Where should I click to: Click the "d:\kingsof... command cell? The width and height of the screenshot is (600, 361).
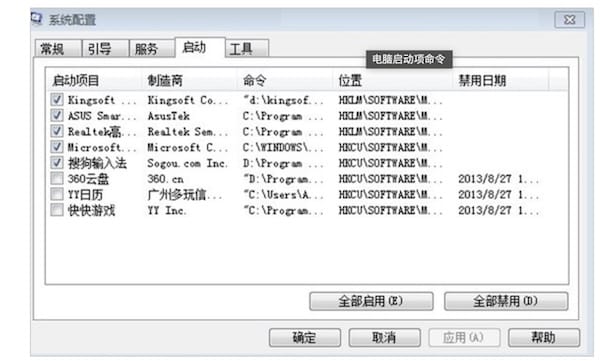[283, 100]
